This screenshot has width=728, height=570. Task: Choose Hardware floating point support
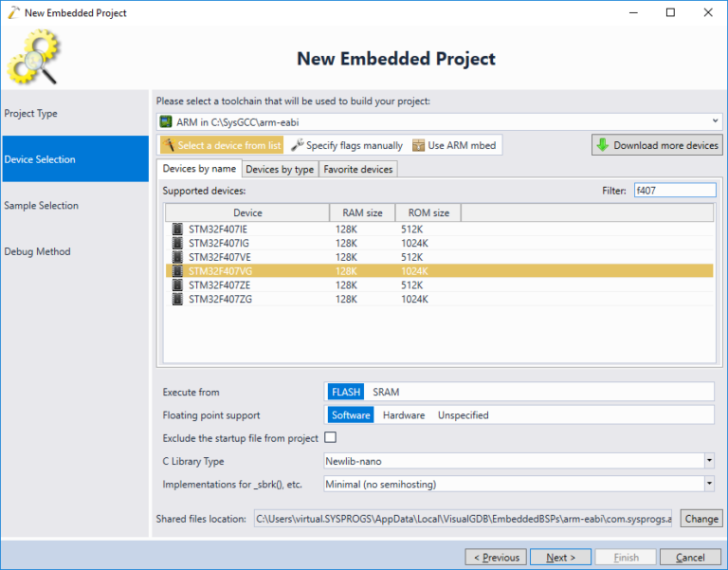pyautogui.click(x=404, y=414)
